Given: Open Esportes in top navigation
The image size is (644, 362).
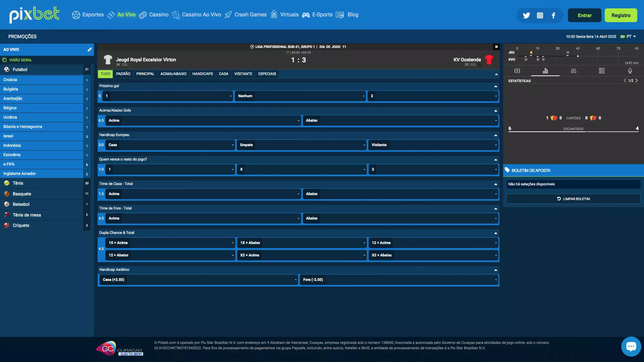Looking at the screenshot, I should tap(88, 15).
